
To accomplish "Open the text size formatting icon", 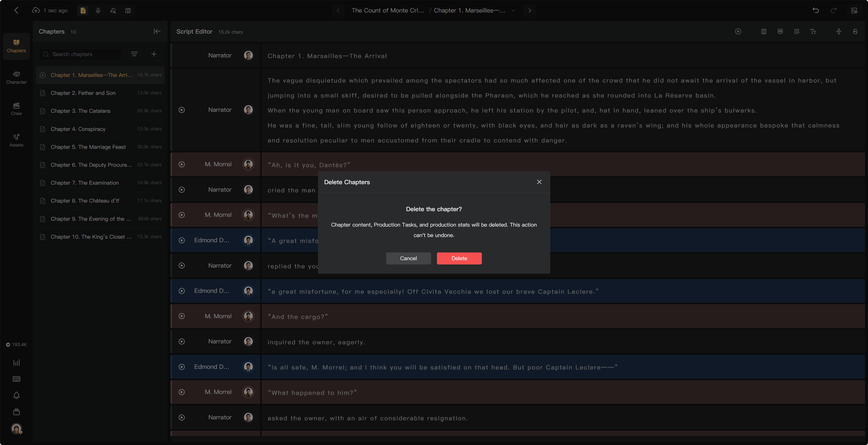I will tap(813, 31).
